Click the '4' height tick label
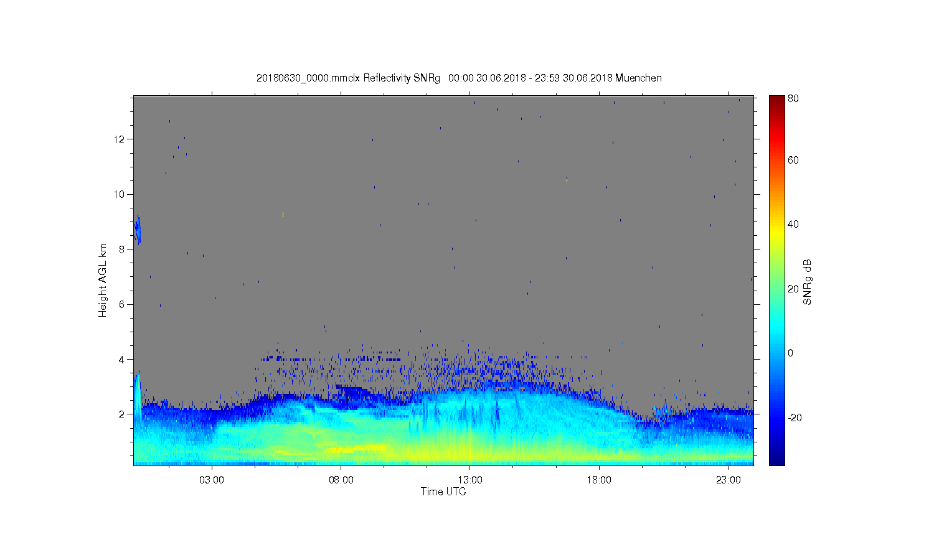 pyautogui.click(x=123, y=359)
